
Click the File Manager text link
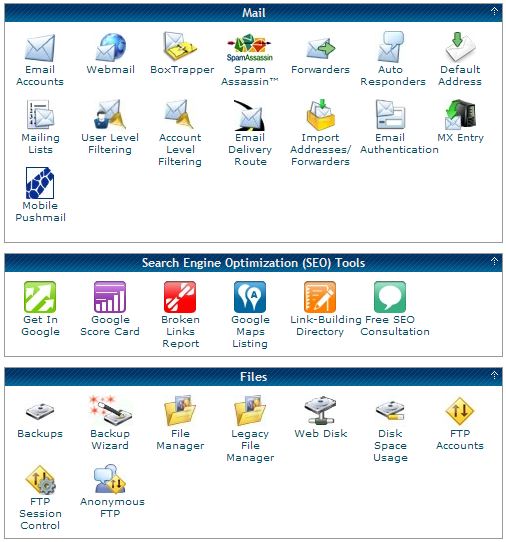[x=180, y=439]
